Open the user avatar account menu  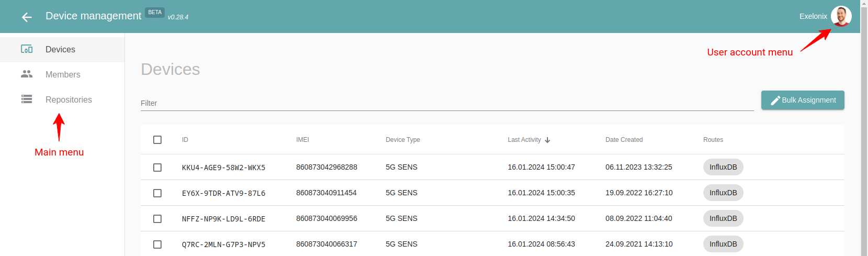841,16
